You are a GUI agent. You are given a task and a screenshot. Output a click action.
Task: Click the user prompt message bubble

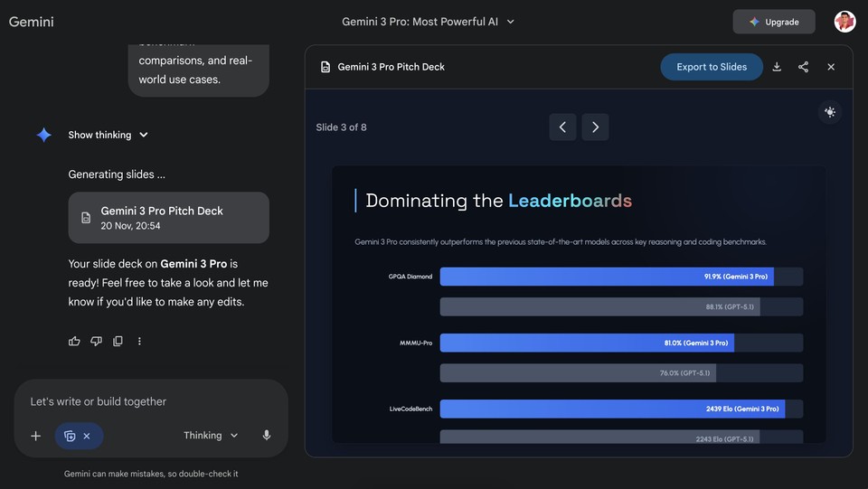click(x=199, y=71)
